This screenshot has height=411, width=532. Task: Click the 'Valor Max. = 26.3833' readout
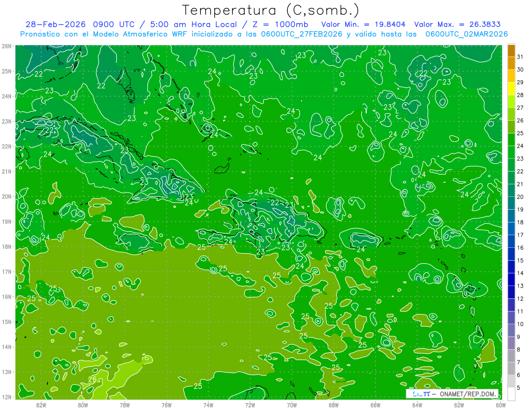(458, 24)
